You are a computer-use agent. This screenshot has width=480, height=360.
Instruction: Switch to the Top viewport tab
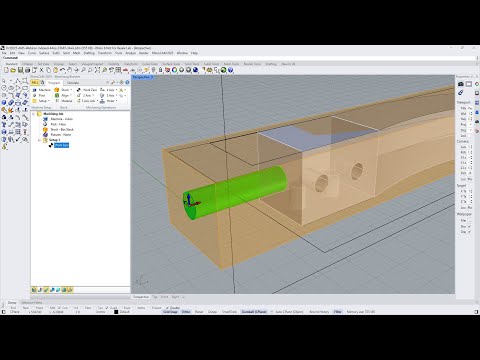[155, 297]
